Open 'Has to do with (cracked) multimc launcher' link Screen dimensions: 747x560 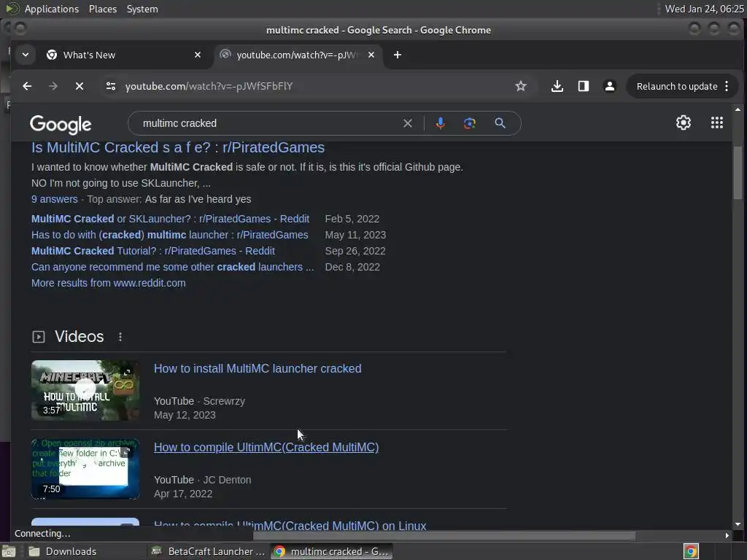169,235
